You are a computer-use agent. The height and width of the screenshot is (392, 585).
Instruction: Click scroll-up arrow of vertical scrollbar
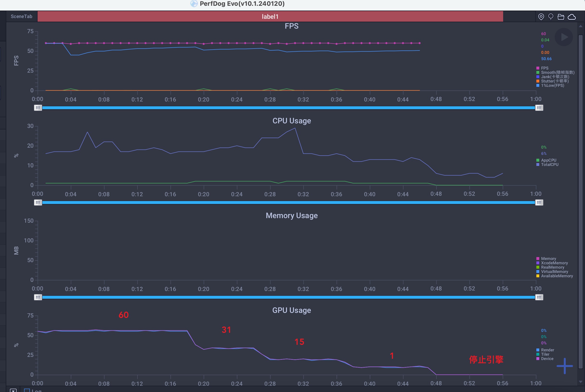[580, 26]
